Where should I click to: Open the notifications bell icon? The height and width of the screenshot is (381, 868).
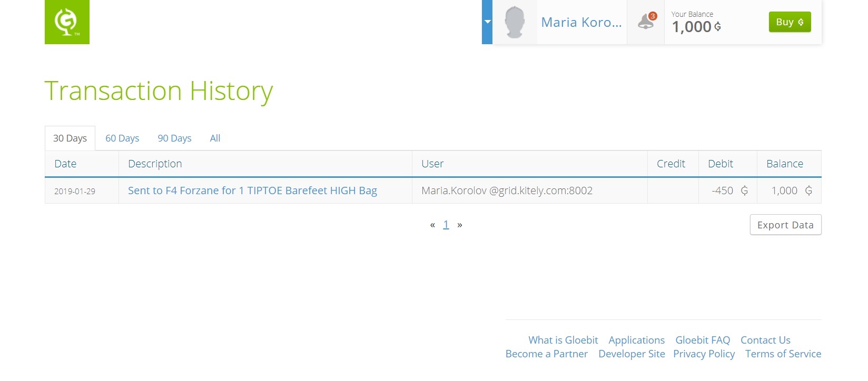click(x=646, y=22)
